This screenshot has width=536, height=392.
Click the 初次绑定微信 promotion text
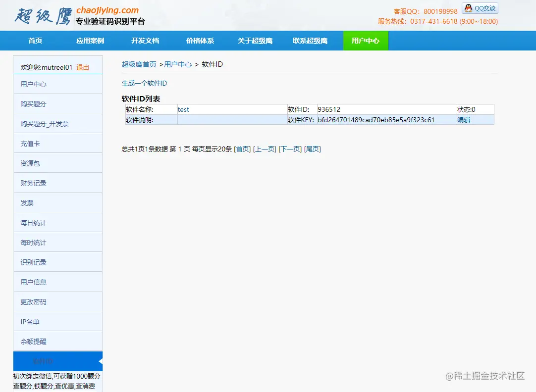[x=57, y=376]
